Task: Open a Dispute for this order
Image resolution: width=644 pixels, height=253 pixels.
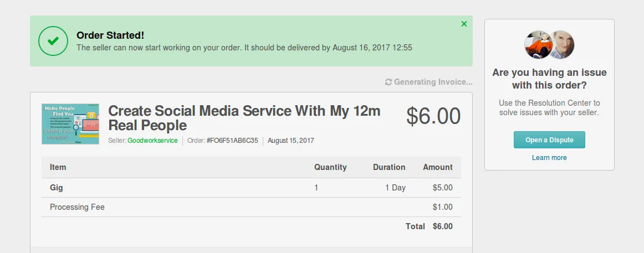Action: coord(549,140)
